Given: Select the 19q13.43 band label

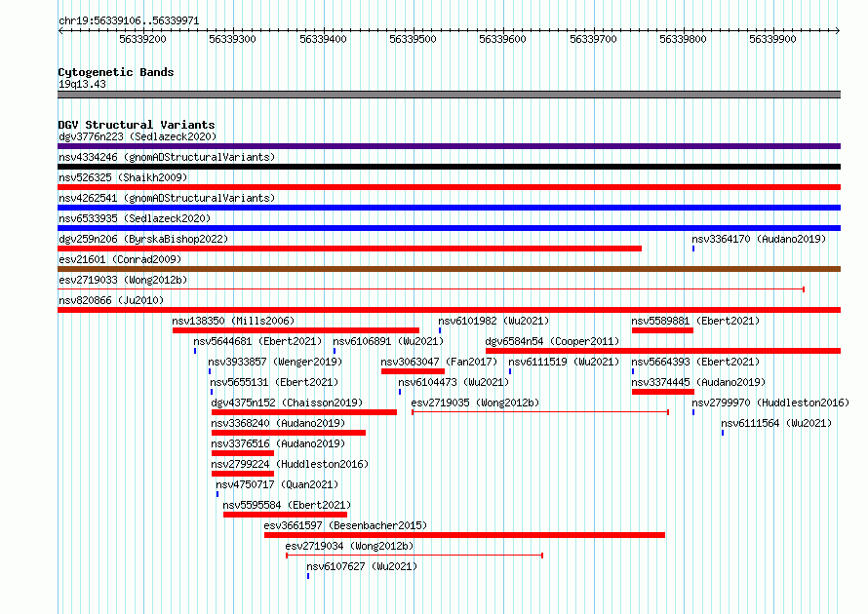Looking at the screenshot, I should [x=82, y=84].
